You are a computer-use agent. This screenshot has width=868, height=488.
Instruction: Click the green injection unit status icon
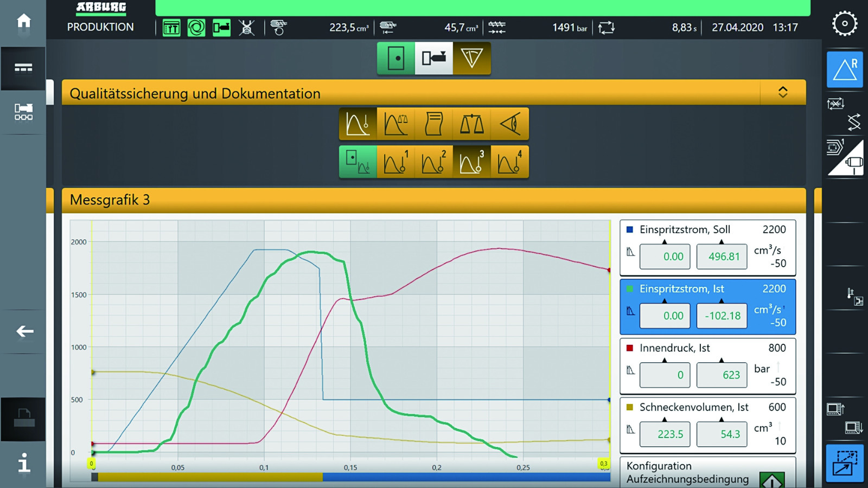pyautogui.click(x=221, y=27)
